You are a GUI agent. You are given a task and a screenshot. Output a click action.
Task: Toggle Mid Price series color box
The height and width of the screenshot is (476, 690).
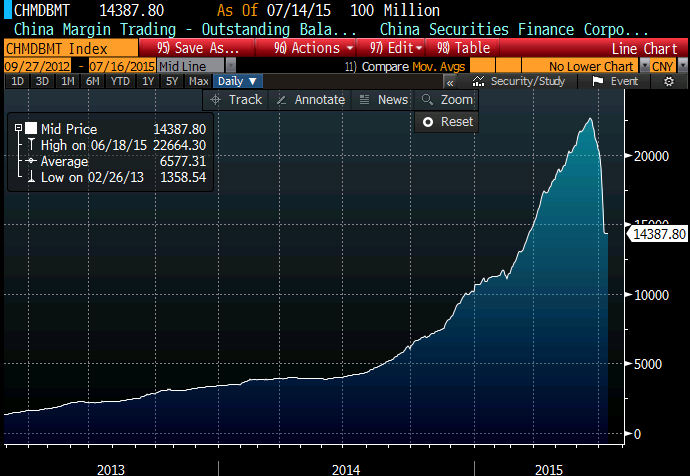(31, 128)
